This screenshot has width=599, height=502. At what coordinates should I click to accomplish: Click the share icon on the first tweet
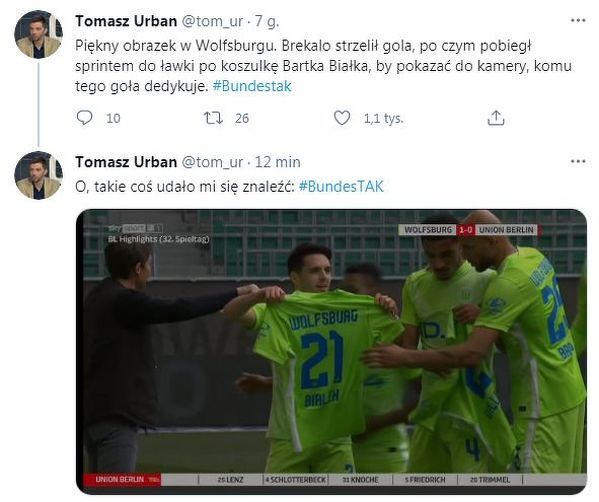tap(496, 118)
